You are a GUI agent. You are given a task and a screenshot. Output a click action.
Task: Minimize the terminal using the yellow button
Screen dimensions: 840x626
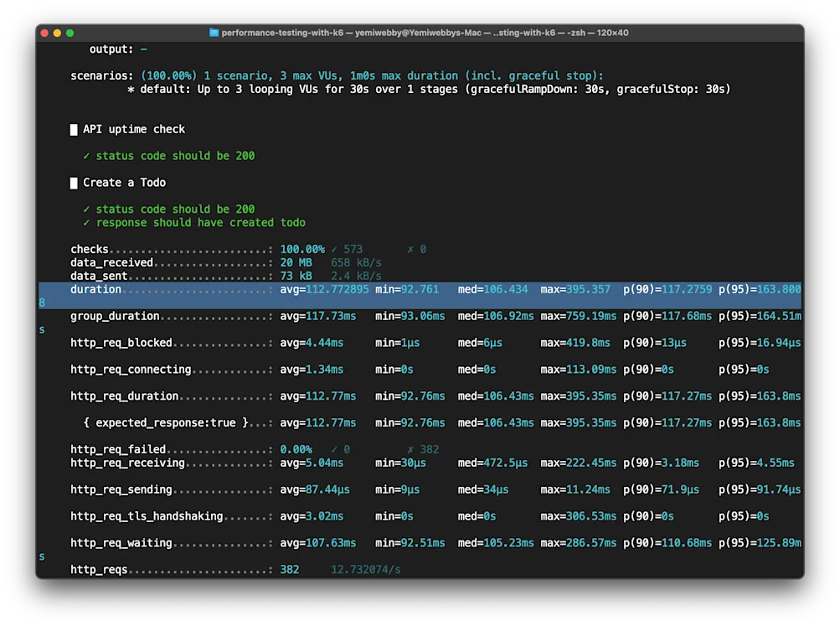pos(57,33)
